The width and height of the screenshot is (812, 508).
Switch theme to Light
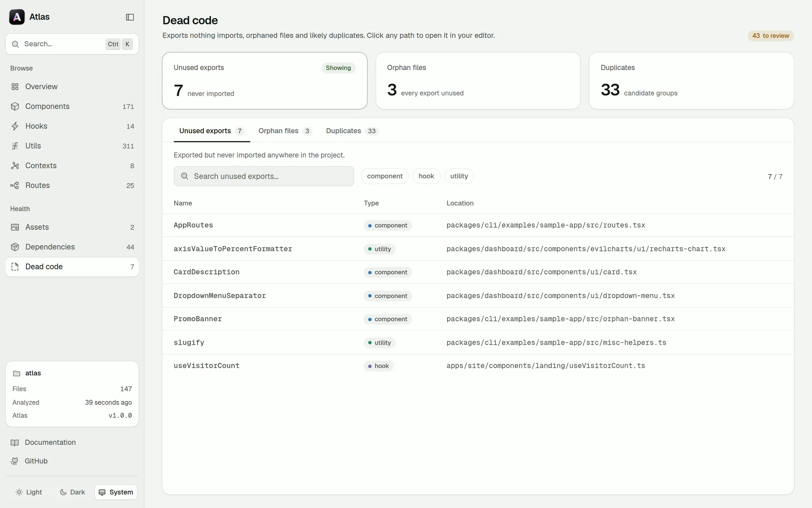(29, 492)
